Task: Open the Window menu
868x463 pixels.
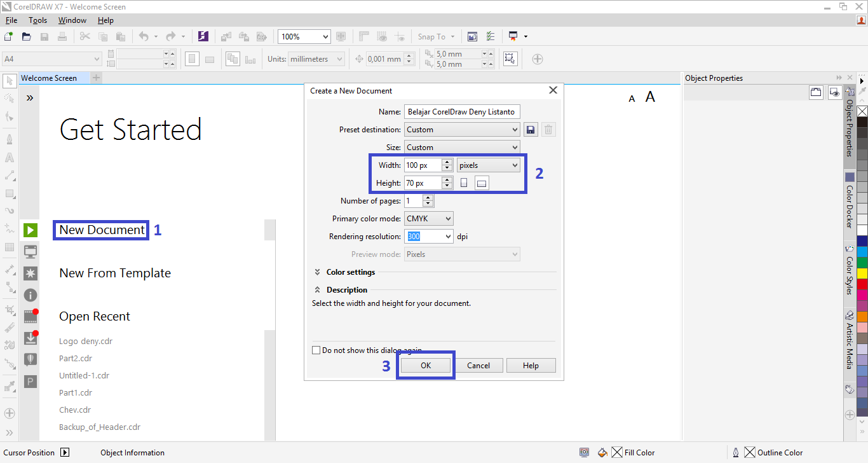Action: [72, 20]
